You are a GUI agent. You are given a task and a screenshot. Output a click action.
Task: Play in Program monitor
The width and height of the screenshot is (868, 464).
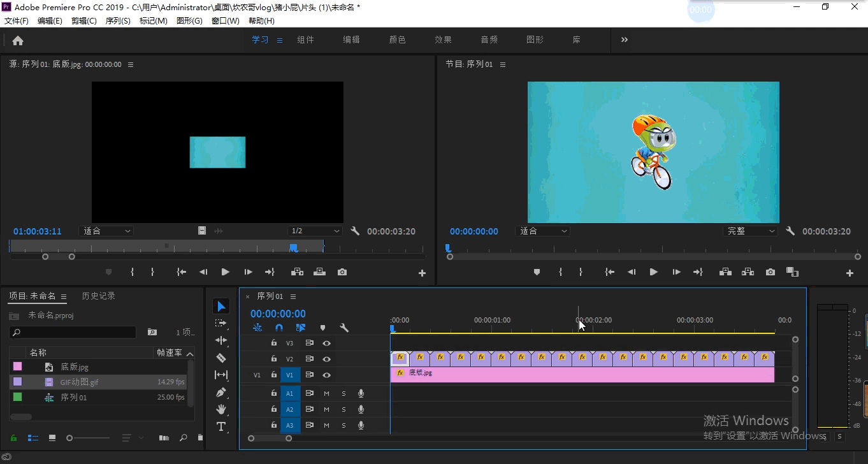[x=653, y=272]
